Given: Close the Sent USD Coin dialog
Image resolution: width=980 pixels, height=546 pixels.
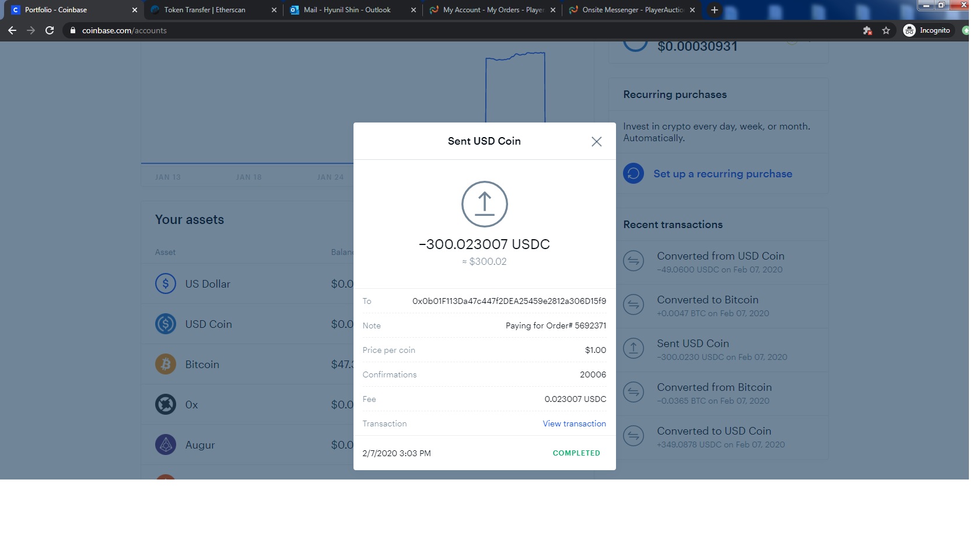Looking at the screenshot, I should click(596, 142).
